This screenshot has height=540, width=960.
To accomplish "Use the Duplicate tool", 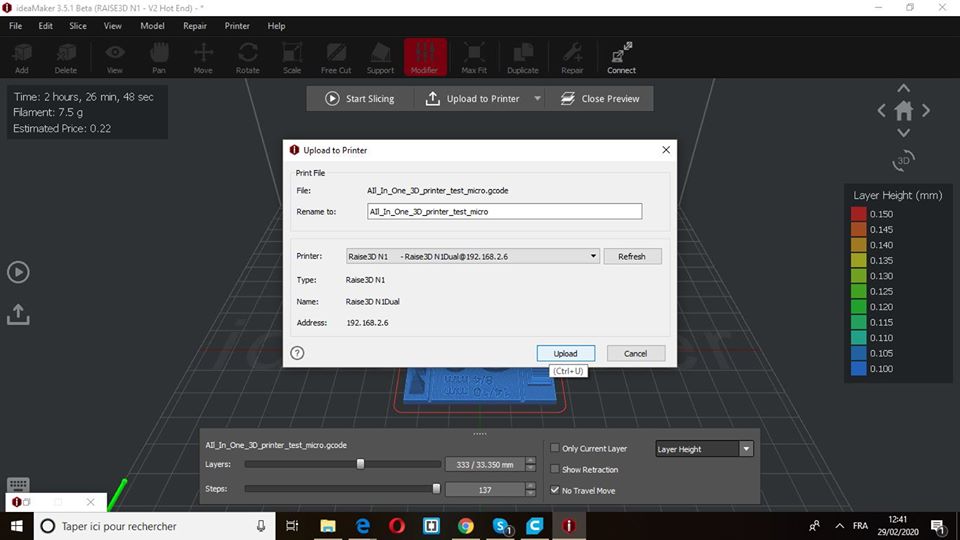I will point(523,58).
